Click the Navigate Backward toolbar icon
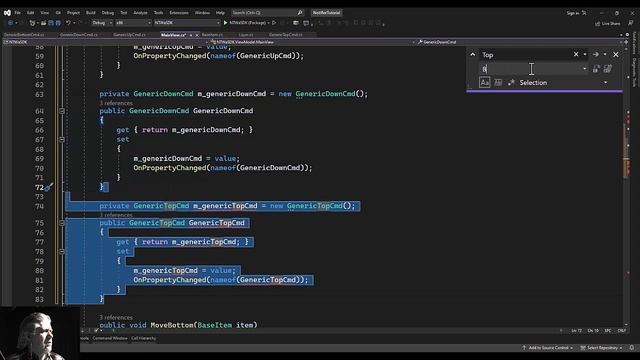Image resolution: width=640 pixels, height=360 pixels. tap(10, 23)
